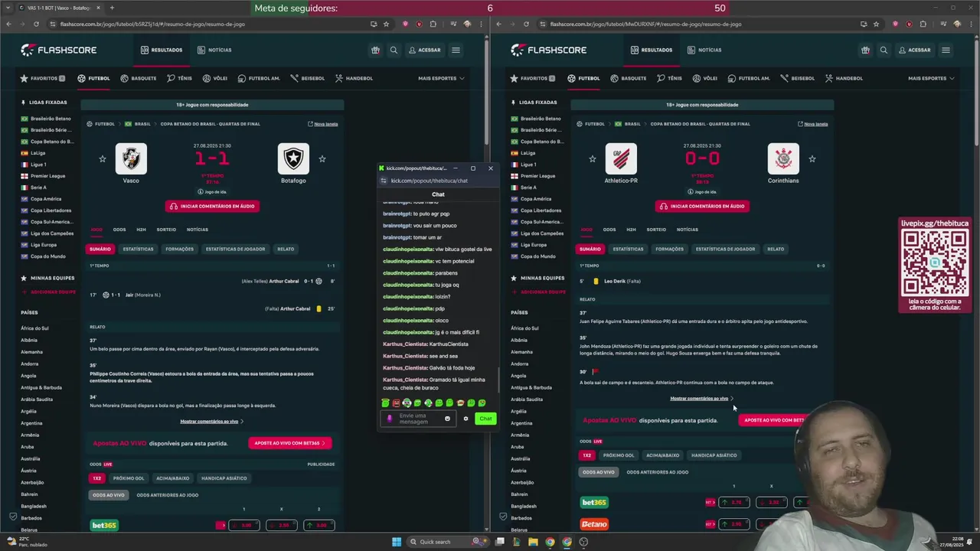Click the Windows Start button
This screenshot has height=551, width=980.
click(397, 542)
